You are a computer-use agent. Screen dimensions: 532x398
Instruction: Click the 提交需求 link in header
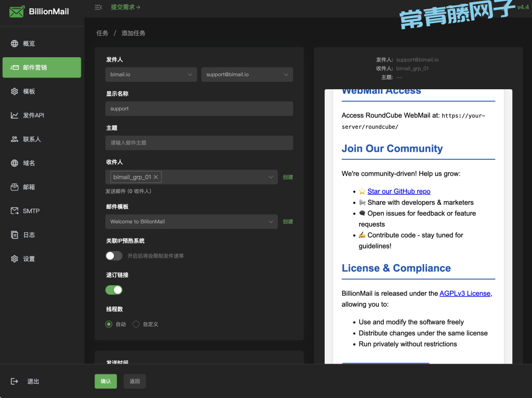click(126, 7)
